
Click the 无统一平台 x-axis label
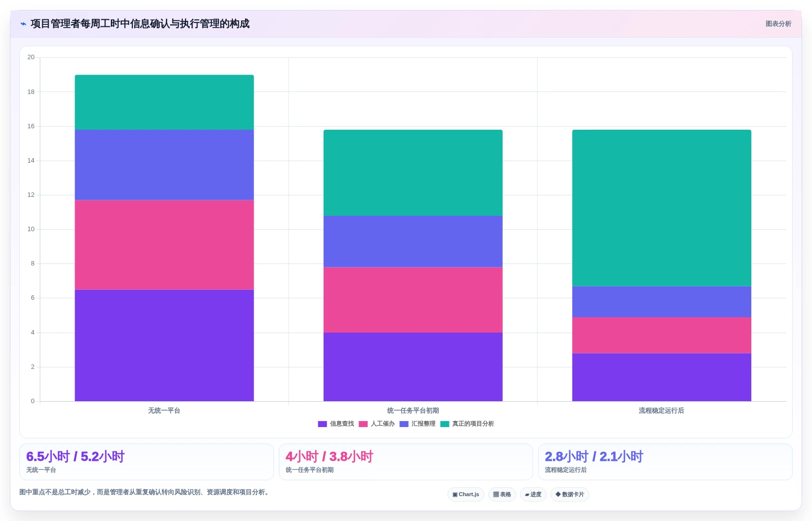[x=164, y=411]
